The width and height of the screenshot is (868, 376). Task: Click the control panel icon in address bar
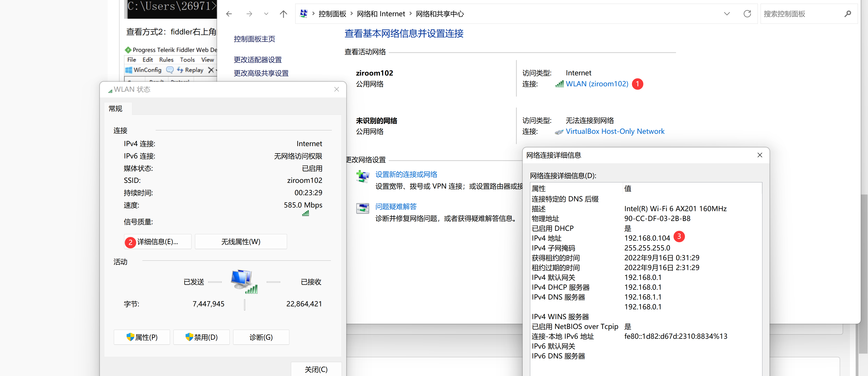tap(304, 13)
